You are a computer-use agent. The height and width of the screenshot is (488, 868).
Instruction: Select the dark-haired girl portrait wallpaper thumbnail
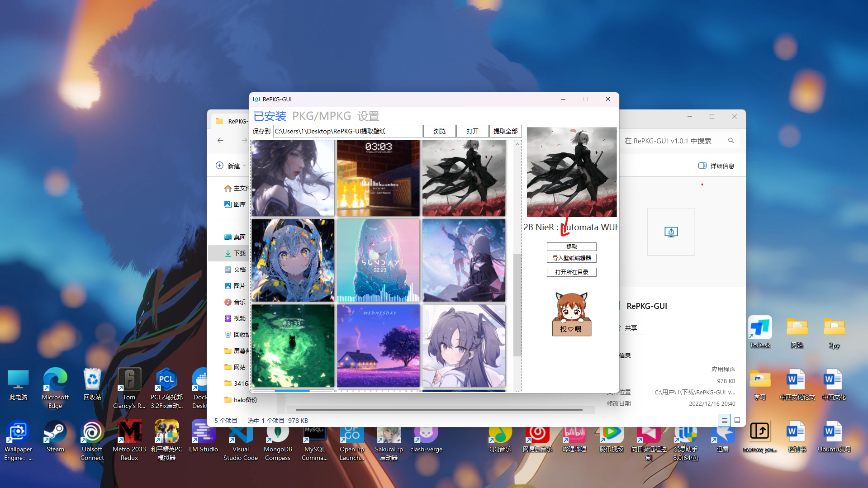point(293,178)
